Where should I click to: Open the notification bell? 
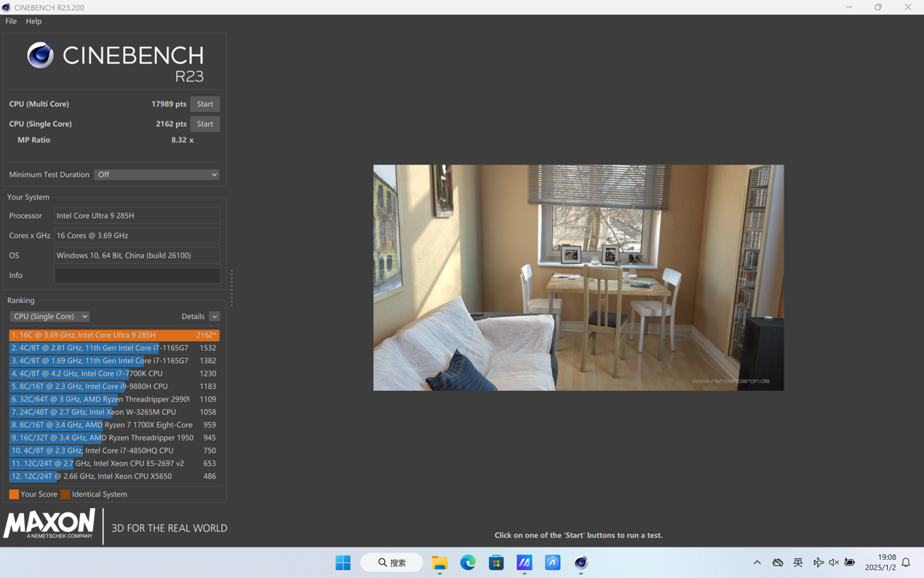(x=907, y=563)
